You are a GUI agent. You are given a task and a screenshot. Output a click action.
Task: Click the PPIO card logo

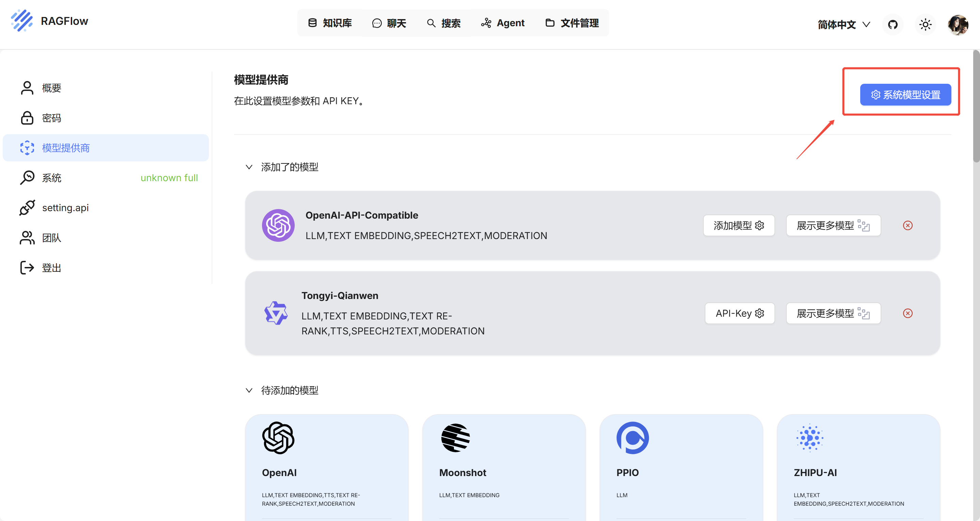[633, 438]
